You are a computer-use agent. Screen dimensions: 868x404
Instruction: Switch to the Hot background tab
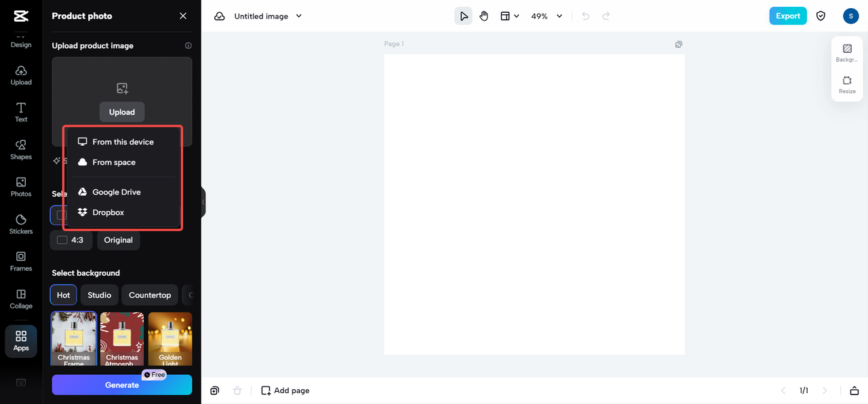pos(63,295)
